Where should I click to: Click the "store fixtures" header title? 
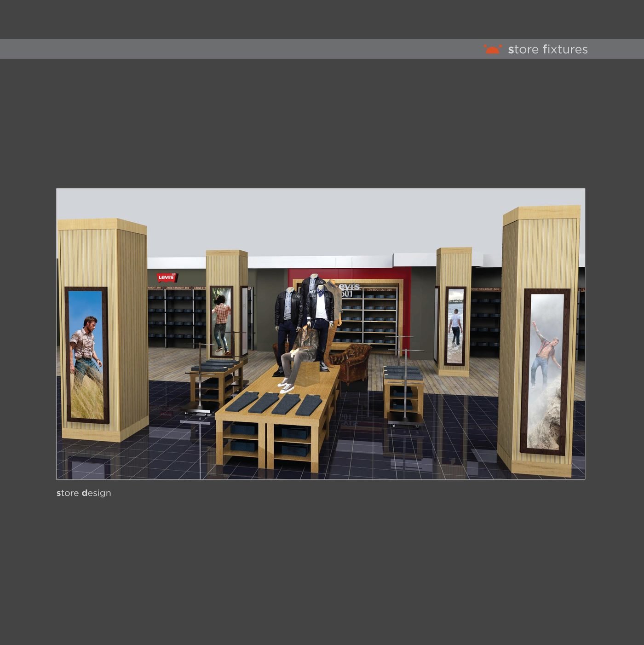coord(547,49)
